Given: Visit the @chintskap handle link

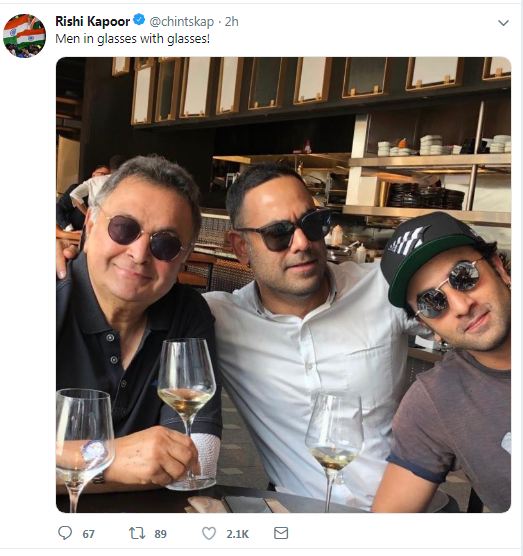Looking at the screenshot, I should point(182,22).
